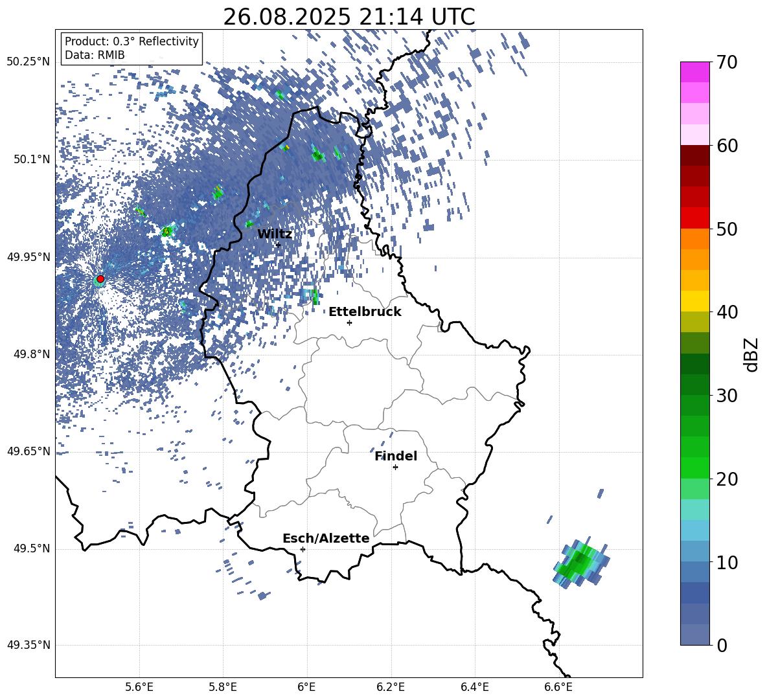The width and height of the screenshot is (767, 700).
Task: Click the 6°E longitude label
Action: [x=306, y=687]
